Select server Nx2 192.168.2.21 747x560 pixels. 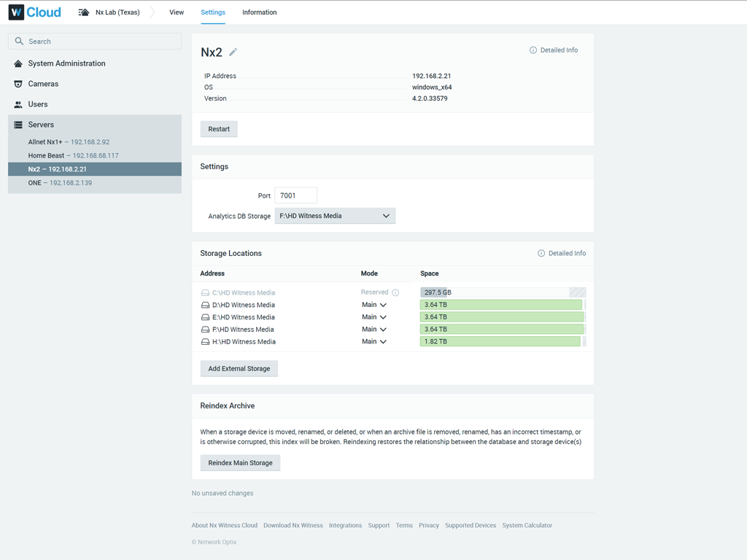coord(95,169)
